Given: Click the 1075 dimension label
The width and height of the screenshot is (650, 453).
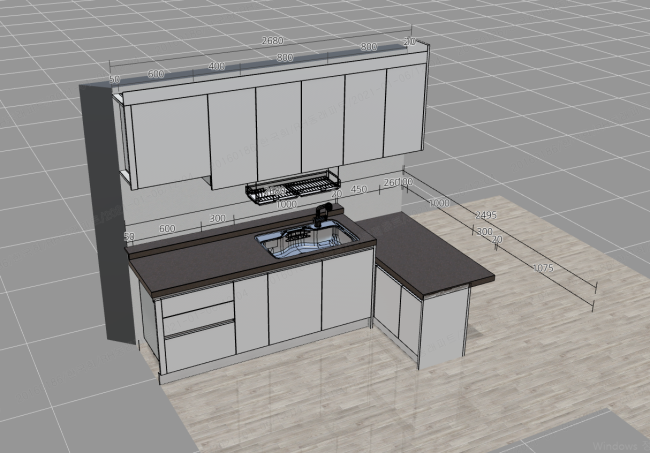Looking at the screenshot, I should 543,268.
